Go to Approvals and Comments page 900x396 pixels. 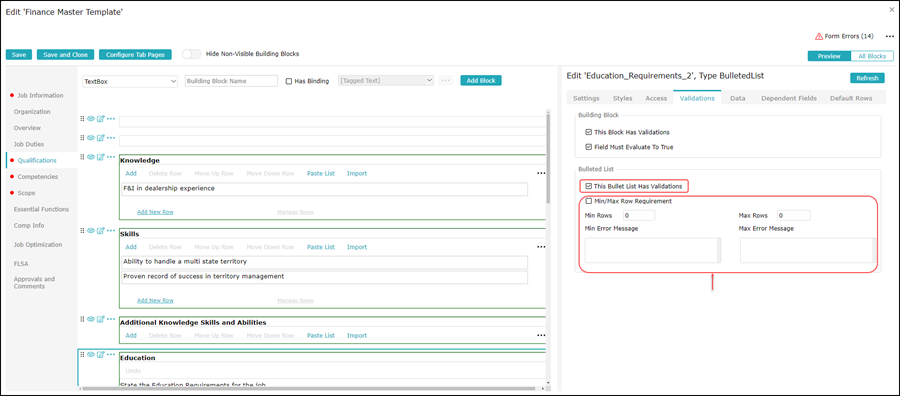[34, 282]
